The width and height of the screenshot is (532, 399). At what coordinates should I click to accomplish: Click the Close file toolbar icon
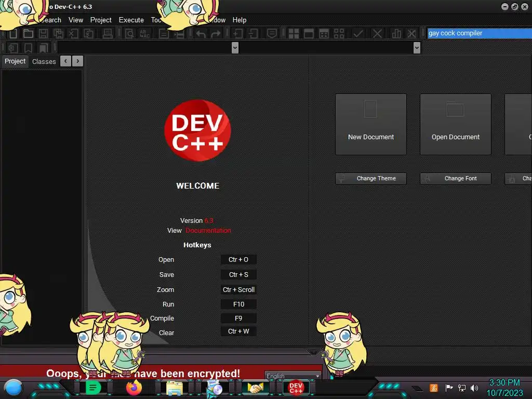[x=73, y=33]
